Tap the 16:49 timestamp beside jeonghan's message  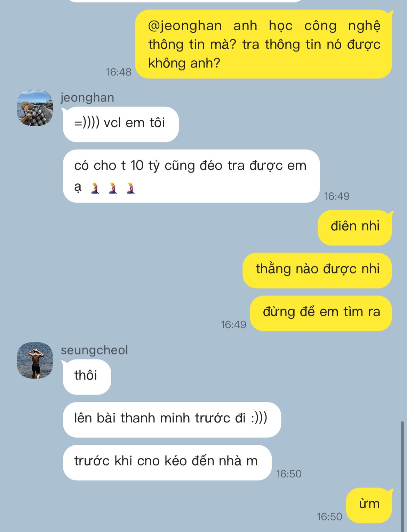[x=337, y=196]
